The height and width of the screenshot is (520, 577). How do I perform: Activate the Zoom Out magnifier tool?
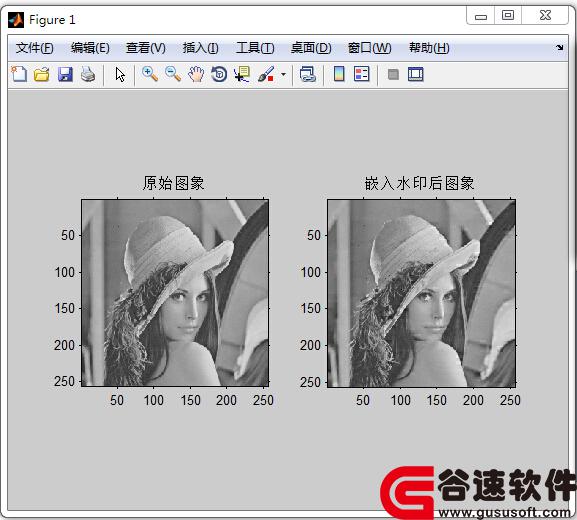[x=173, y=74]
